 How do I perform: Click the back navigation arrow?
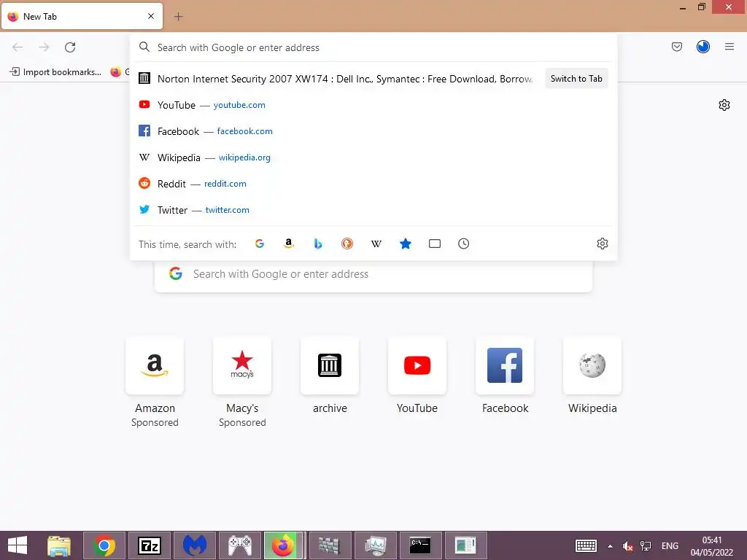tap(18, 47)
